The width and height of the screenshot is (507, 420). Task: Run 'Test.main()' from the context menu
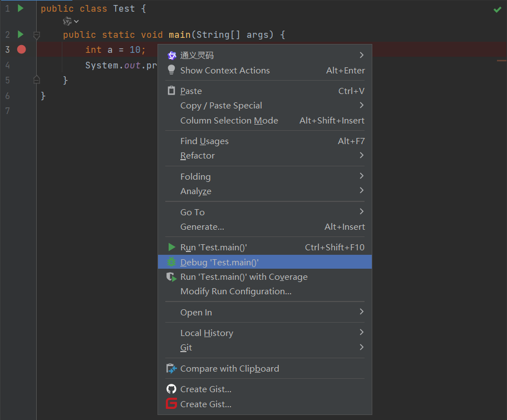click(213, 248)
